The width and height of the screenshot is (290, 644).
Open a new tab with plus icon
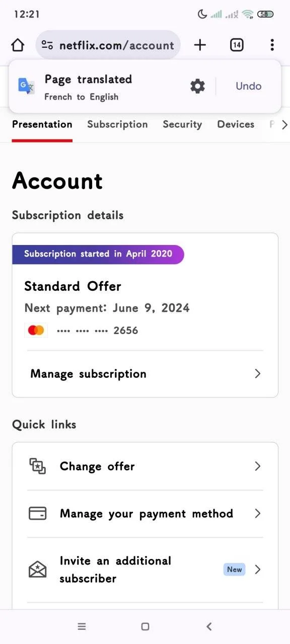pyautogui.click(x=200, y=45)
